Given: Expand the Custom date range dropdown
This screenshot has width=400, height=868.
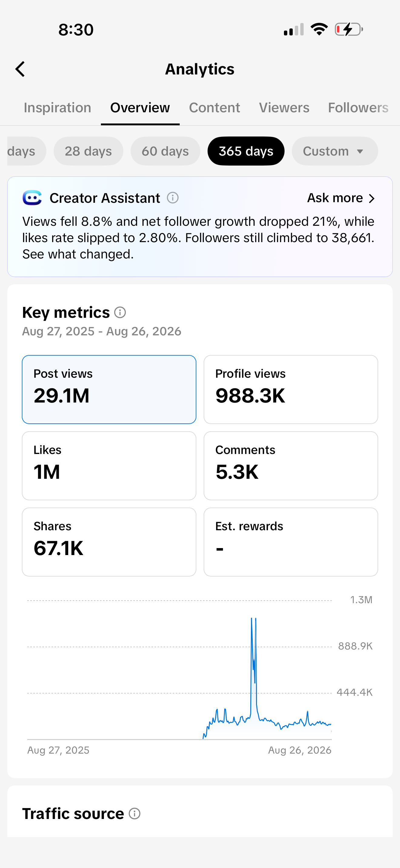Looking at the screenshot, I should coord(335,151).
